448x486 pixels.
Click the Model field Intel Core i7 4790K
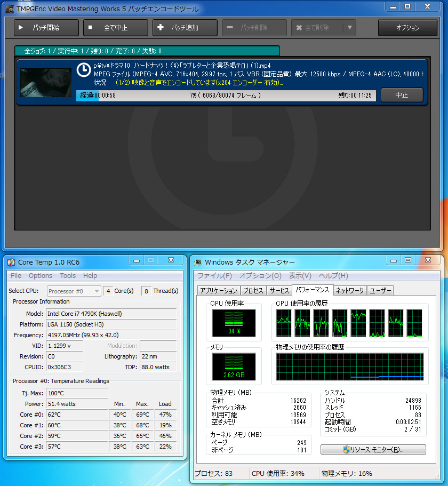click(111, 314)
